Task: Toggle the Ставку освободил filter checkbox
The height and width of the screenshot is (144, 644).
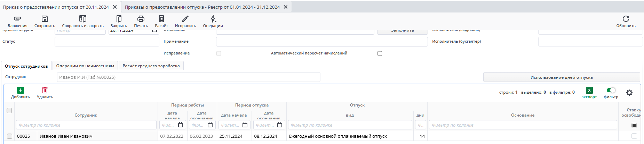Action: coord(634,125)
